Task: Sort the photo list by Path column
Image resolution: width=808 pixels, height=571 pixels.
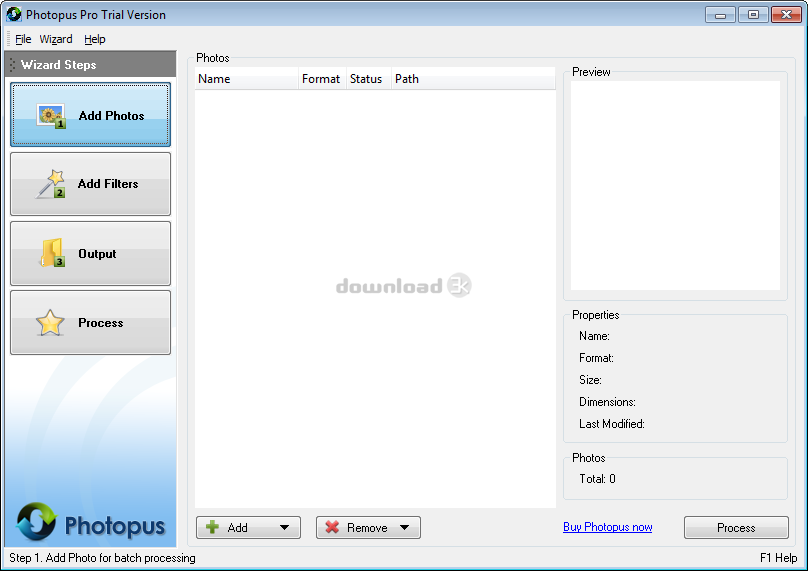Action: [x=473, y=79]
